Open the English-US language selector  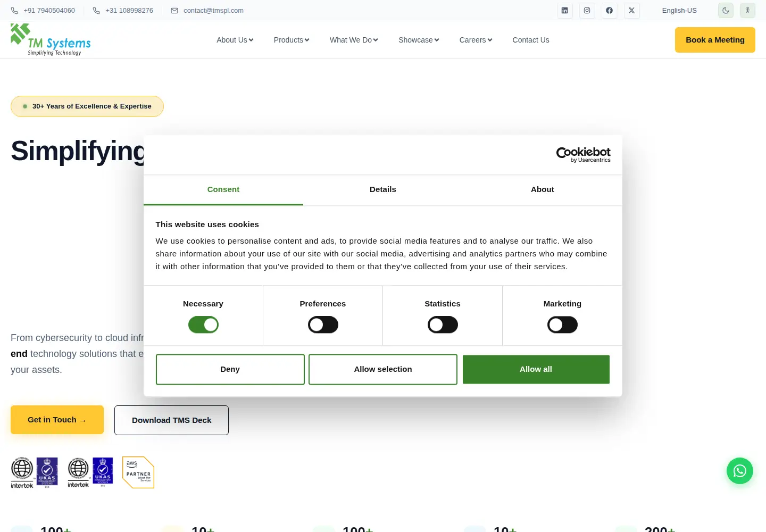[x=679, y=11]
